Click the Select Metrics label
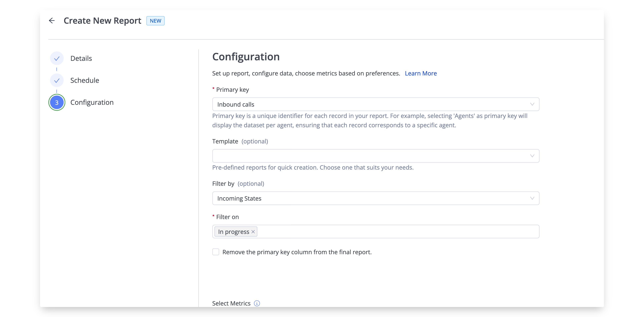The height and width of the screenshot is (317, 644). (231, 303)
